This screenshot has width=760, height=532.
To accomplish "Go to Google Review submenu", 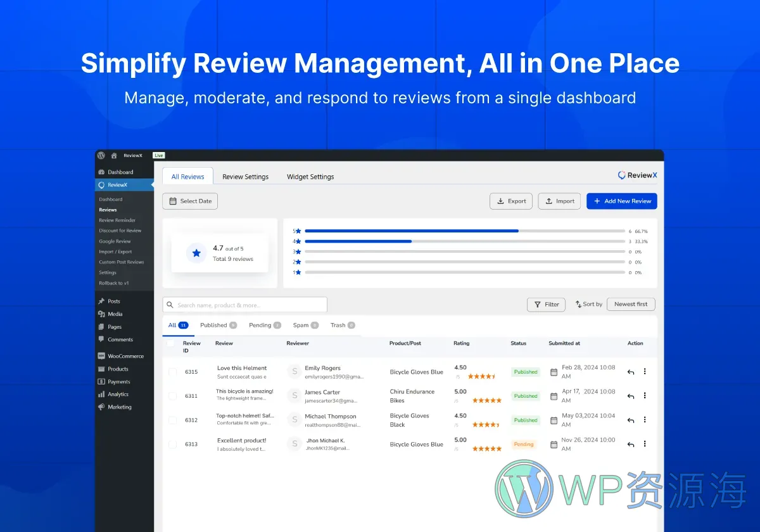I will (115, 241).
